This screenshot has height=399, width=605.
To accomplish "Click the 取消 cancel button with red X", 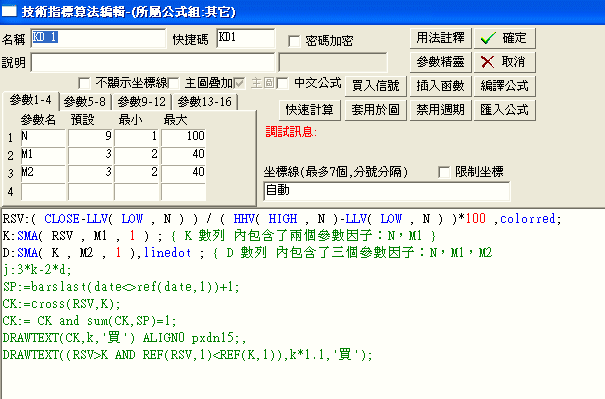I will coord(504,62).
